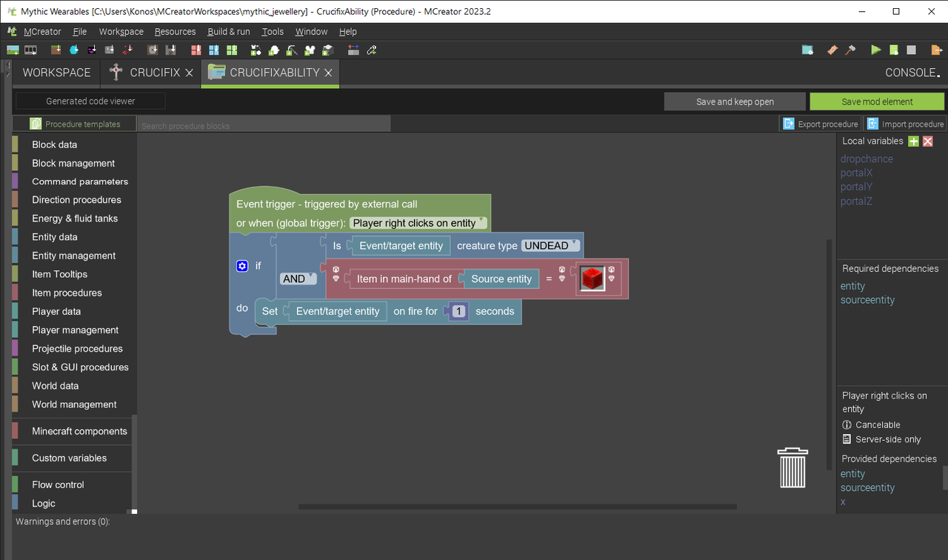Viewport: 948px width, 560px height.
Task: Click the horizontal canvas scrollbar
Action: coord(518,507)
